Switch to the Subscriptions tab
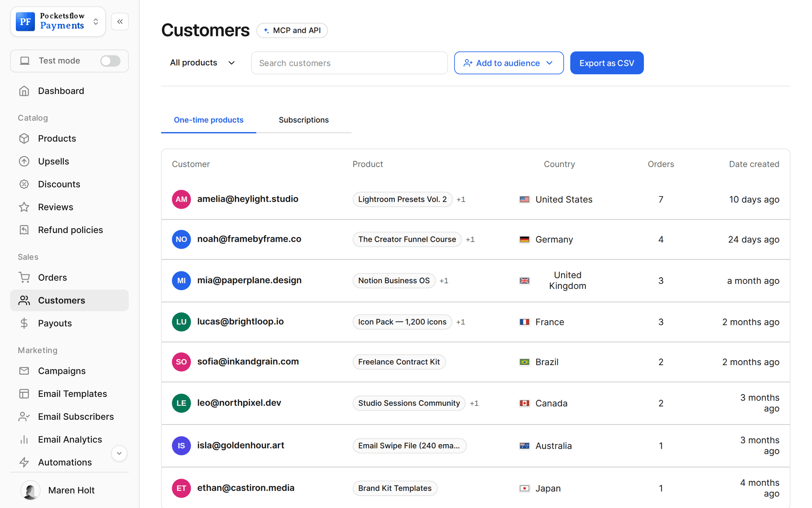The height and width of the screenshot is (508, 812). click(304, 120)
